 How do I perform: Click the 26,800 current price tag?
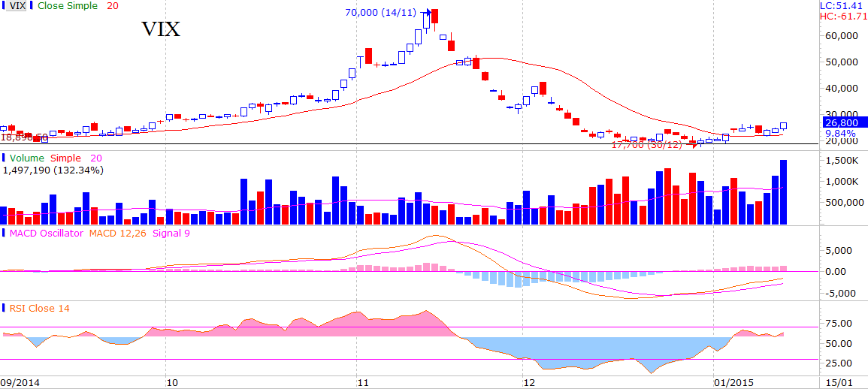click(845, 122)
